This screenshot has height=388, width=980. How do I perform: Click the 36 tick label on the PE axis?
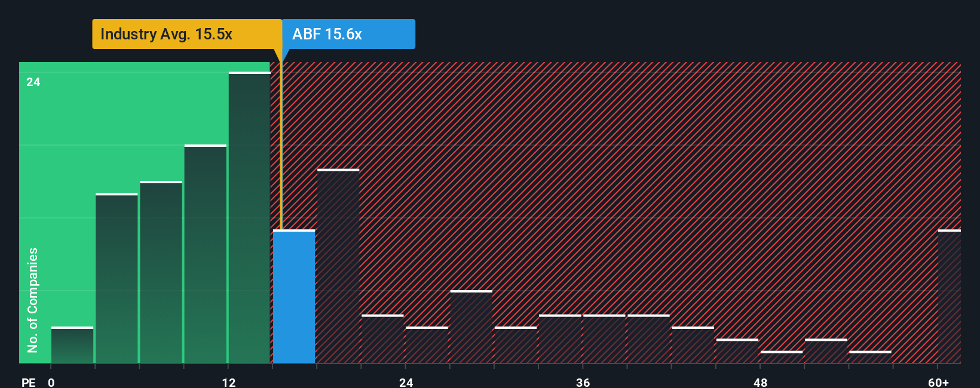tap(583, 382)
